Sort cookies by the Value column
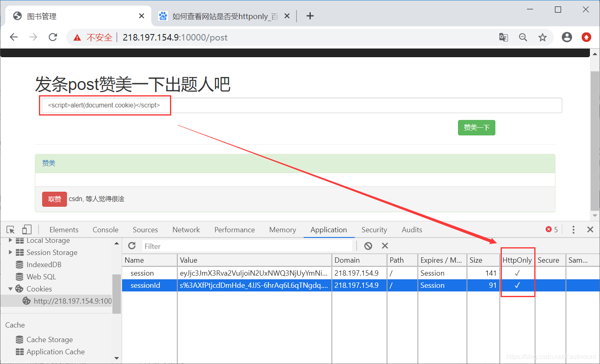This screenshot has height=364, width=600. tap(254, 260)
